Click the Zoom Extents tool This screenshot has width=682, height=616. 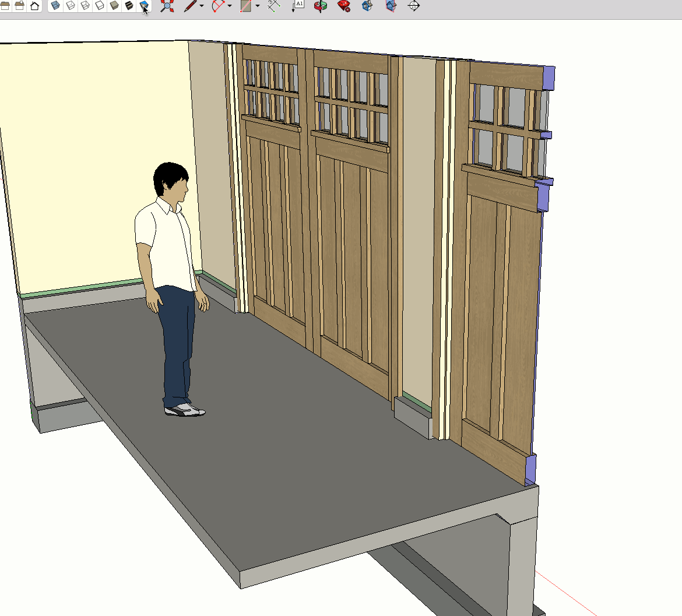[x=167, y=6]
